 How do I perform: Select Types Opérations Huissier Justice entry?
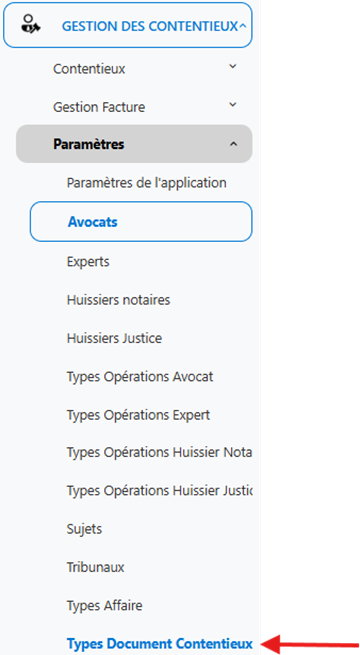(160, 490)
